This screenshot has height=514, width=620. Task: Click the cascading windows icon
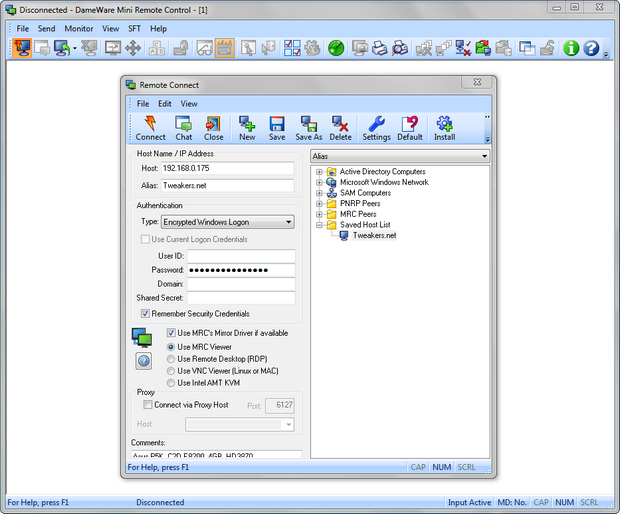pos(527,48)
